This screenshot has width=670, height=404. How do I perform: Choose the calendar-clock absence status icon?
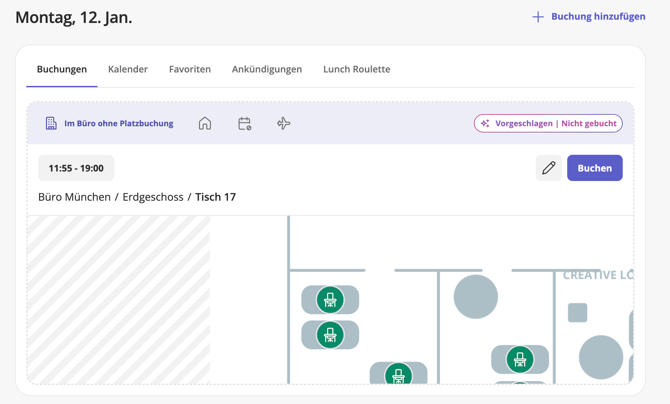(x=244, y=124)
